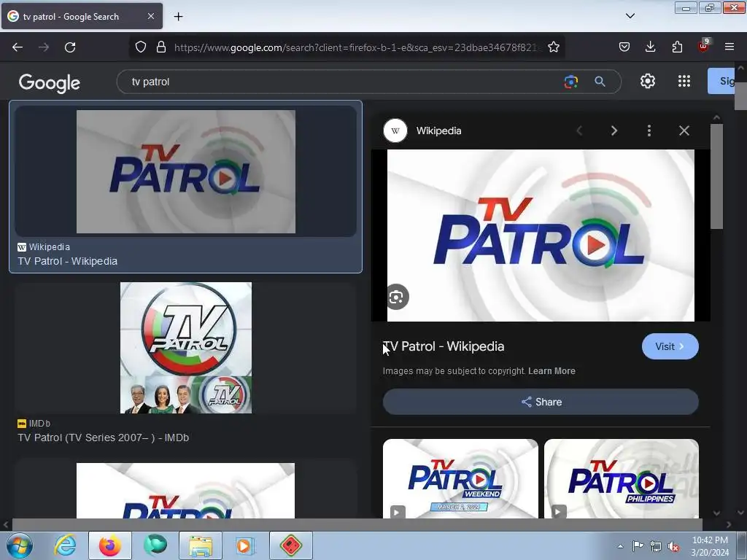This screenshot has height=560, width=747.
Task: Open TV Patrol (TV Series 2007– ) - IMDb link
Action: (x=104, y=437)
